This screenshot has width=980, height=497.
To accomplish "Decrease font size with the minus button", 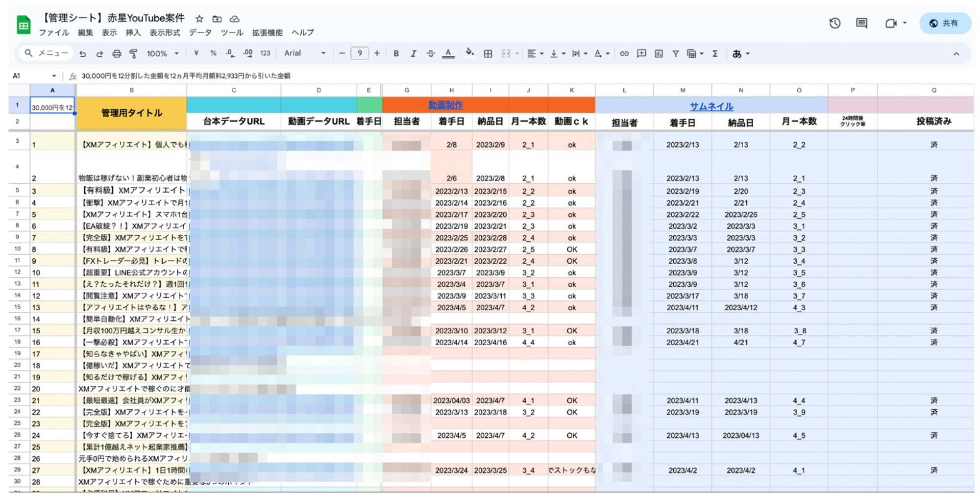I will (342, 53).
